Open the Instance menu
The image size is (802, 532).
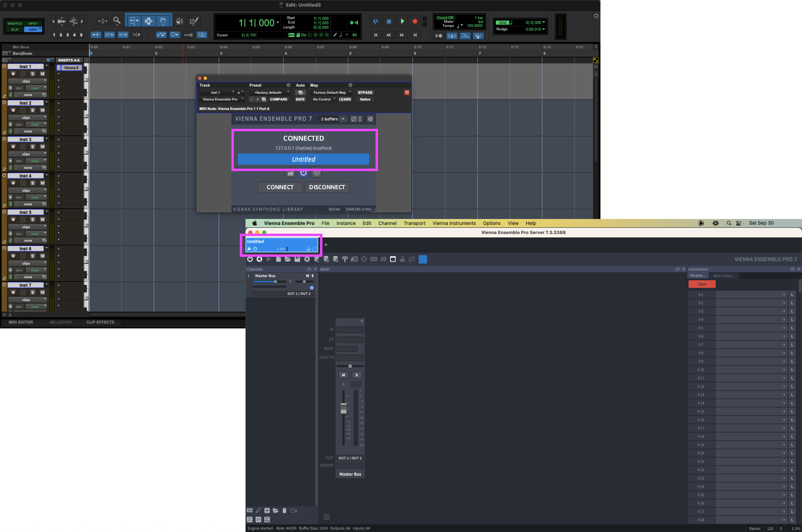(346, 223)
